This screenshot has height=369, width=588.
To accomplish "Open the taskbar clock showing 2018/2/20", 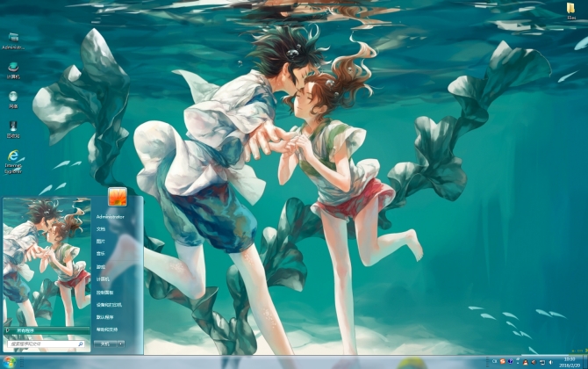I will [x=570, y=362].
